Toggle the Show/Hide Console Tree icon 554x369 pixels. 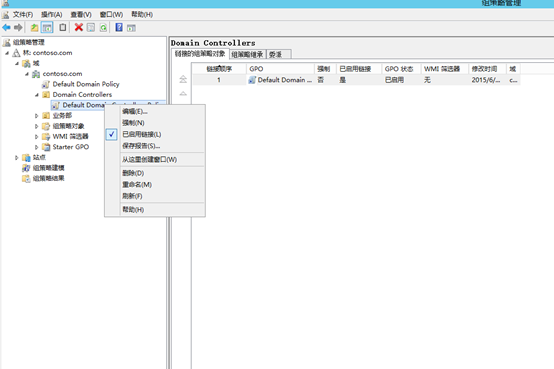pyautogui.click(x=47, y=28)
